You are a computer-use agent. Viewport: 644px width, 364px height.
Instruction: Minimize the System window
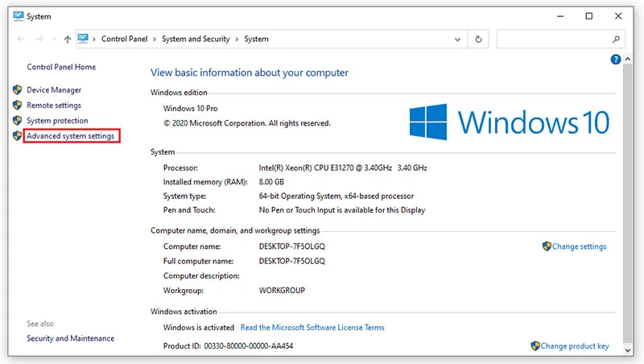click(560, 16)
